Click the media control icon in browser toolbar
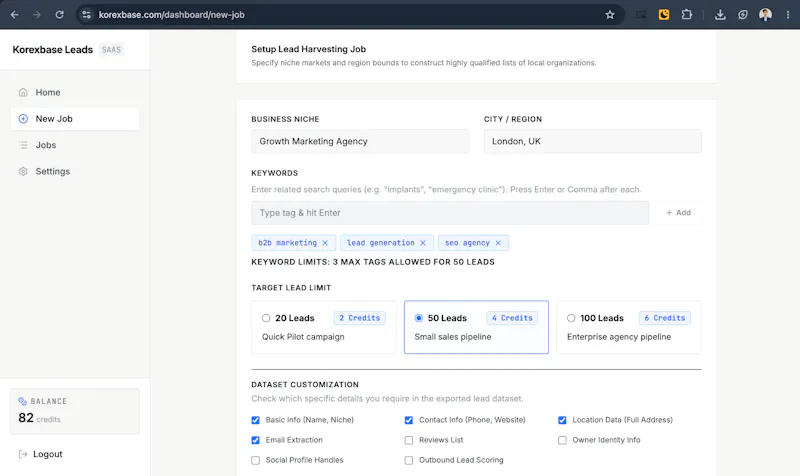Image resolution: width=800 pixels, height=476 pixels. pyautogui.click(x=641, y=15)
